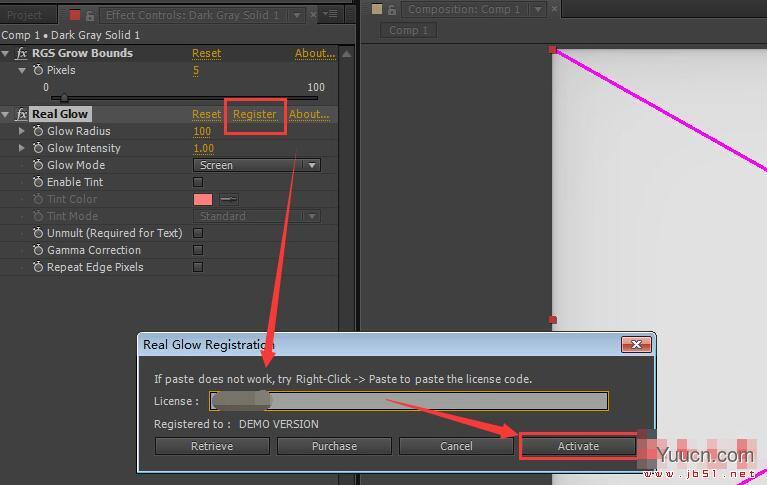Image resolution: width=767 pixels, height=485 pixels.
Task: Open the Effect Controls layer dropdown arrow
Action: coord(297,16)
